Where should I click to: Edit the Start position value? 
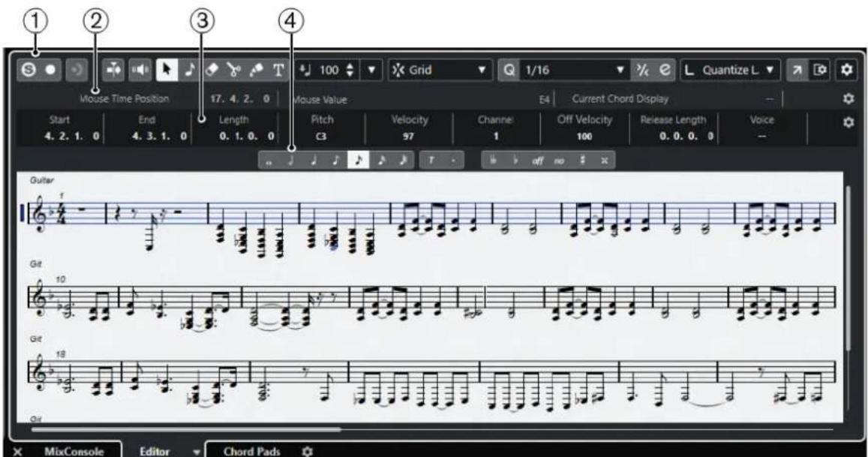pos(73,137)
